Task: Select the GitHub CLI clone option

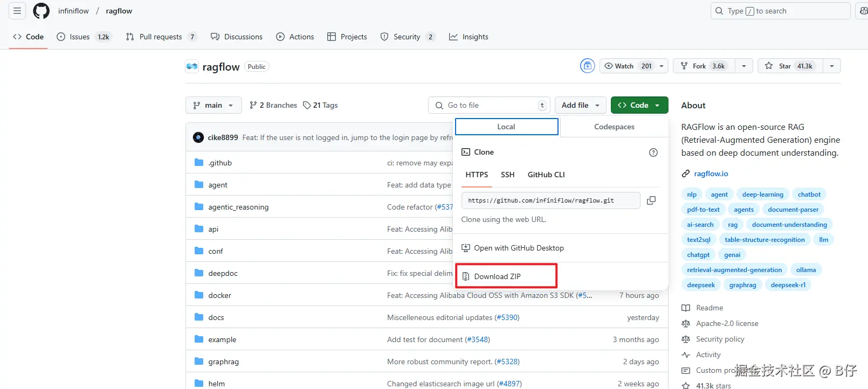Action: click(546, 175)
